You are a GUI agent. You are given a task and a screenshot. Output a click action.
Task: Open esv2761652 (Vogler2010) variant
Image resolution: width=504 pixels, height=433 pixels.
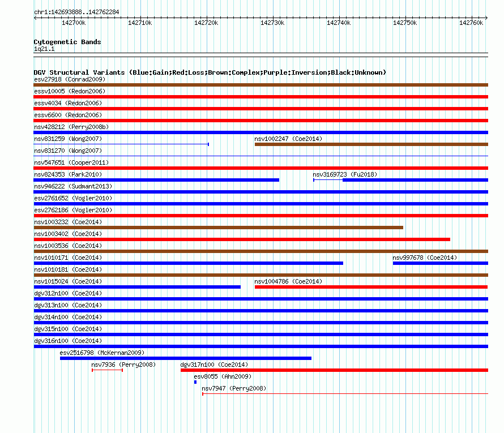[73, 198]
